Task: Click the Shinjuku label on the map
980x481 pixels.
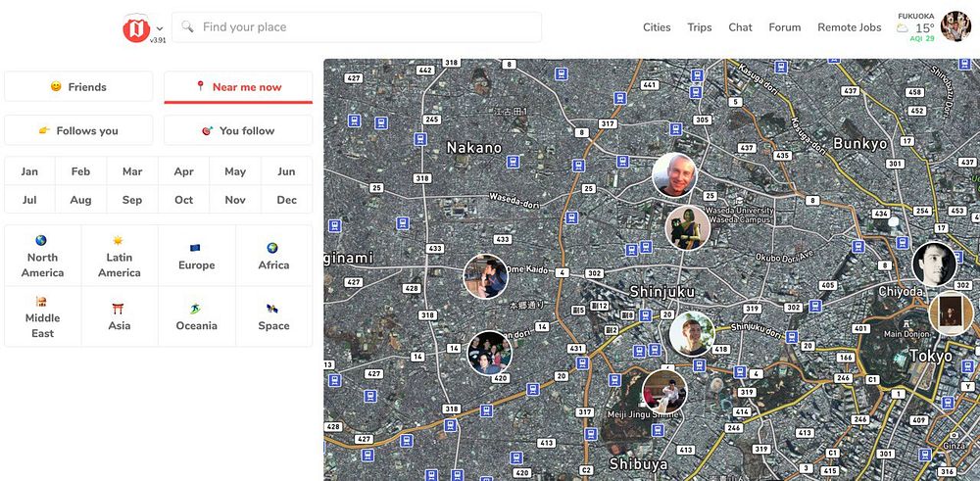Action: click(x=661, y=292)
